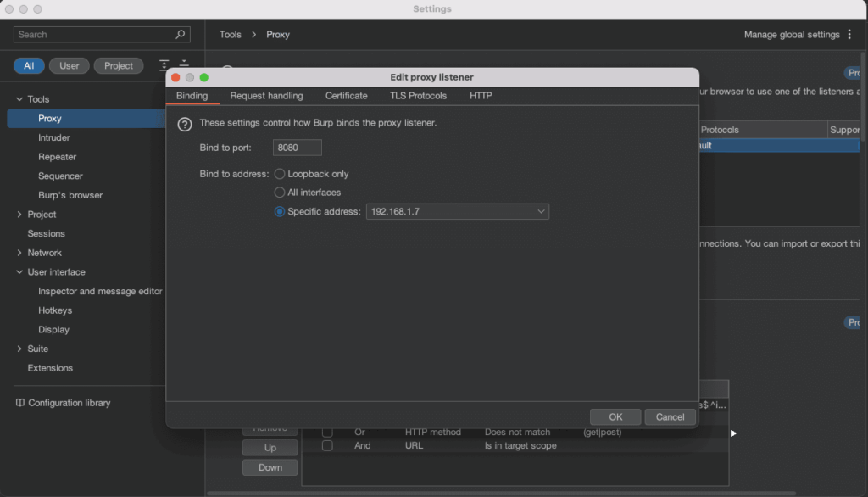
Task: Click the search magnifier icon
Action: [180, 35]
